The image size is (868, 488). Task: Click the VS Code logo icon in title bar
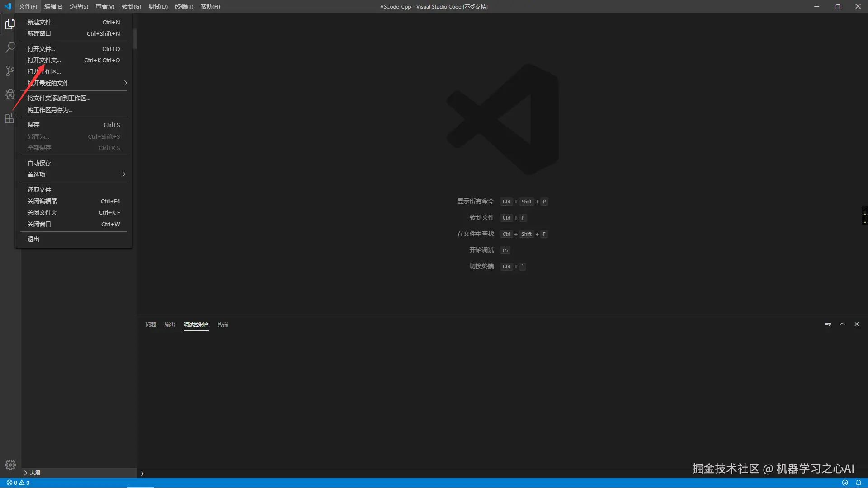point(8,6)
